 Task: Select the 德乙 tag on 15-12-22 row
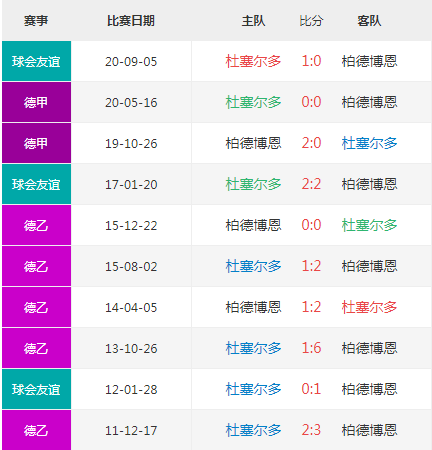point(36,225)
